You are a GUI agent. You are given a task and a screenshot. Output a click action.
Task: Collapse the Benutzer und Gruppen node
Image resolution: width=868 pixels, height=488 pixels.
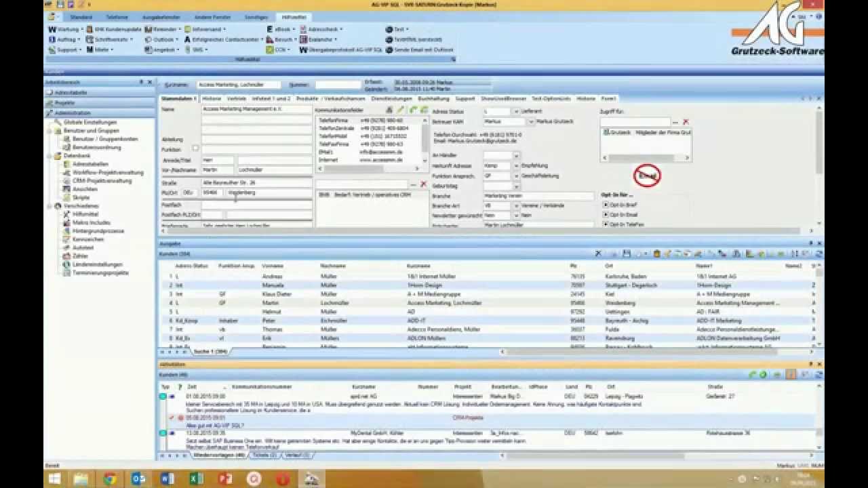[50, 131]
